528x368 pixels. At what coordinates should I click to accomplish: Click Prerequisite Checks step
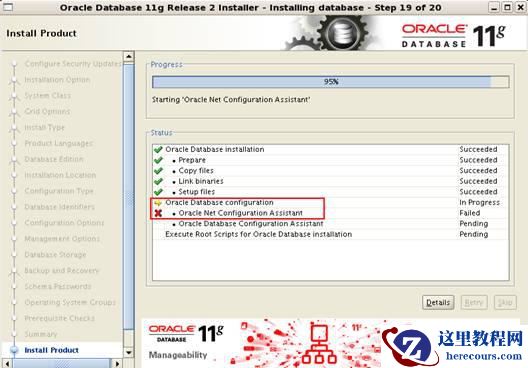point(60,318)
